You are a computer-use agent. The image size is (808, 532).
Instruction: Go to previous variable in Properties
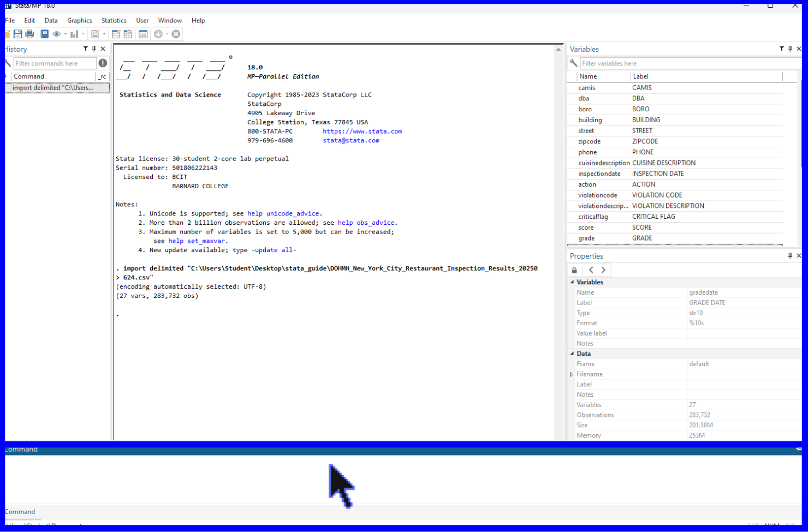[x=591, y=270]
